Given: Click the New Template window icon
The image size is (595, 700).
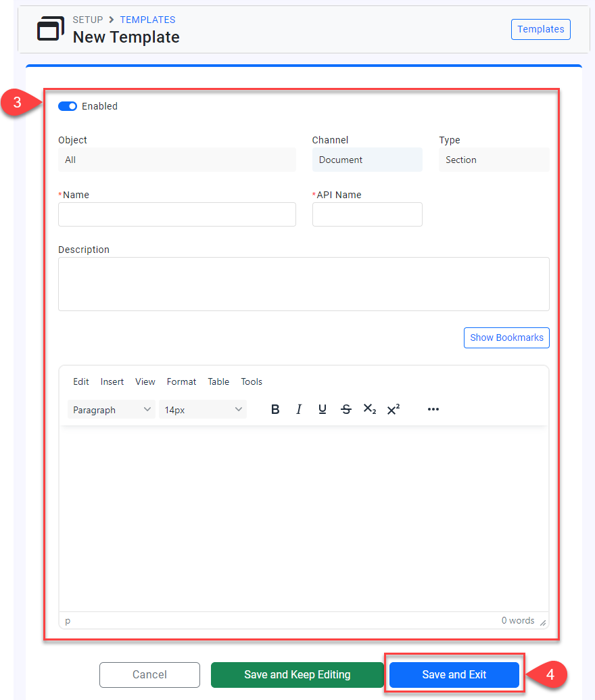Looking at the screenshot, I should [x=50, y=29].
